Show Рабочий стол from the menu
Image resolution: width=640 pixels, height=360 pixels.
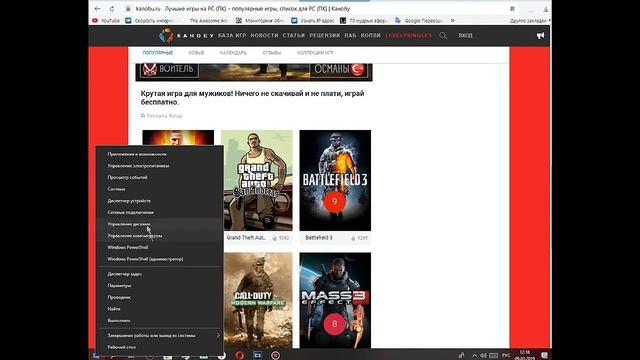click(160, 347)
